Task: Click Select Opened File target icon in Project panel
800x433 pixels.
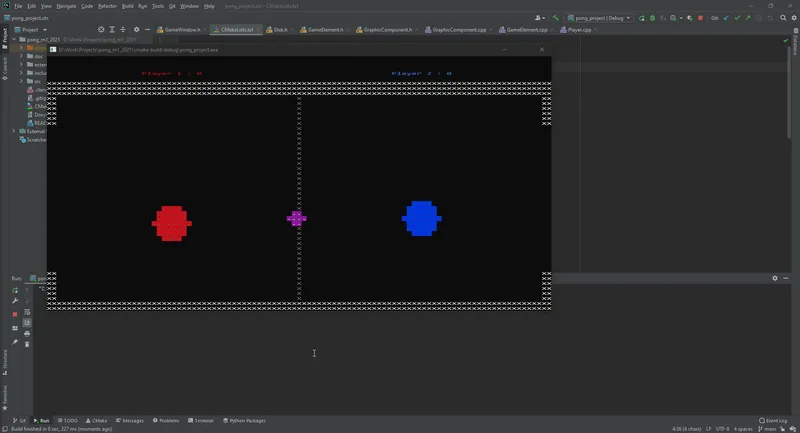Action: tap(101, 30)
